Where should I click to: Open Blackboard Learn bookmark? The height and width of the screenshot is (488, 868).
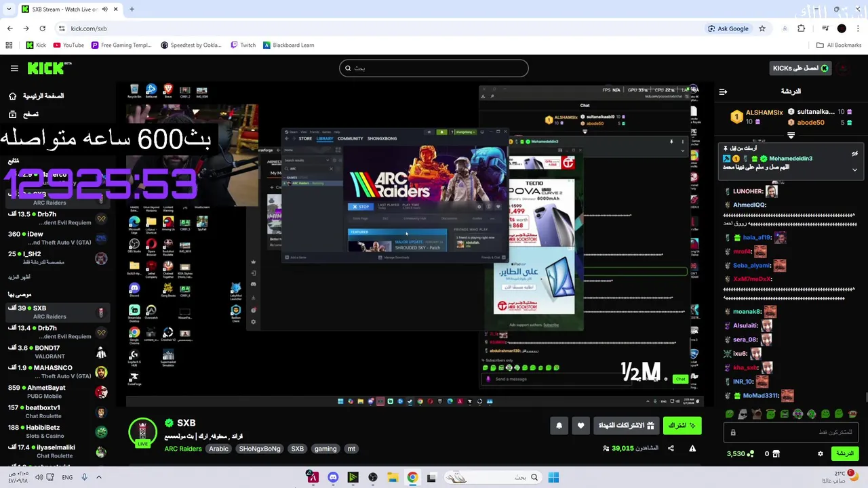tap(288, 45)
